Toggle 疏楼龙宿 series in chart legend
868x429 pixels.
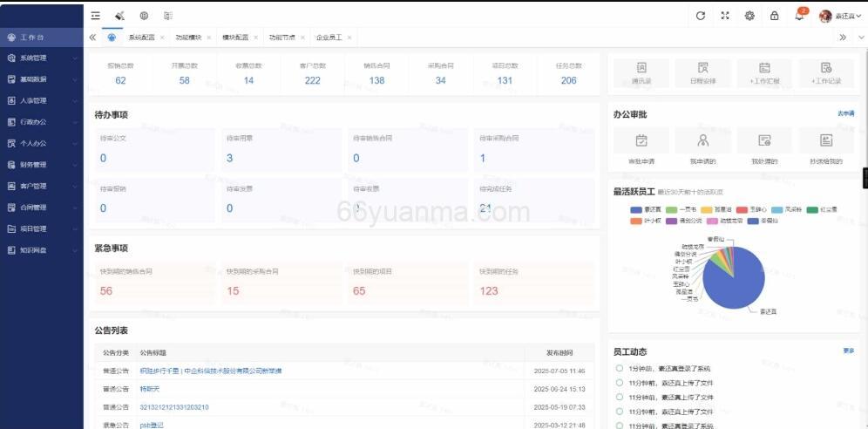724,221
